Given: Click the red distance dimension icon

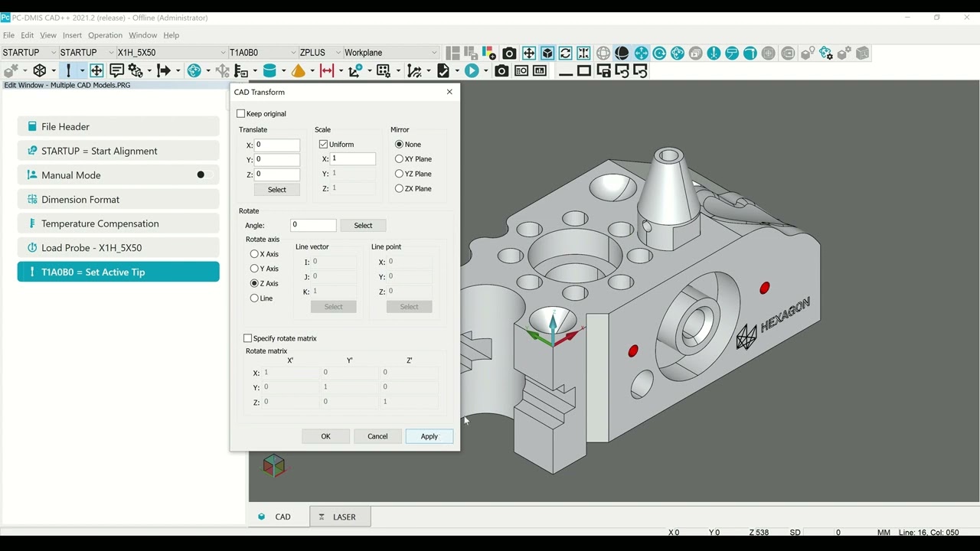Looking at the screenshot, I should 327,71.
